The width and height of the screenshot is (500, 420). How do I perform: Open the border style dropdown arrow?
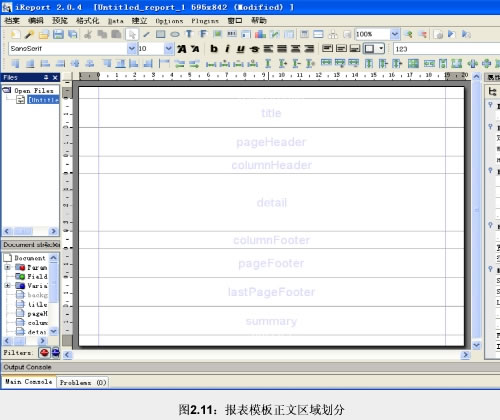pyautogui.click(x=381, y=49)
